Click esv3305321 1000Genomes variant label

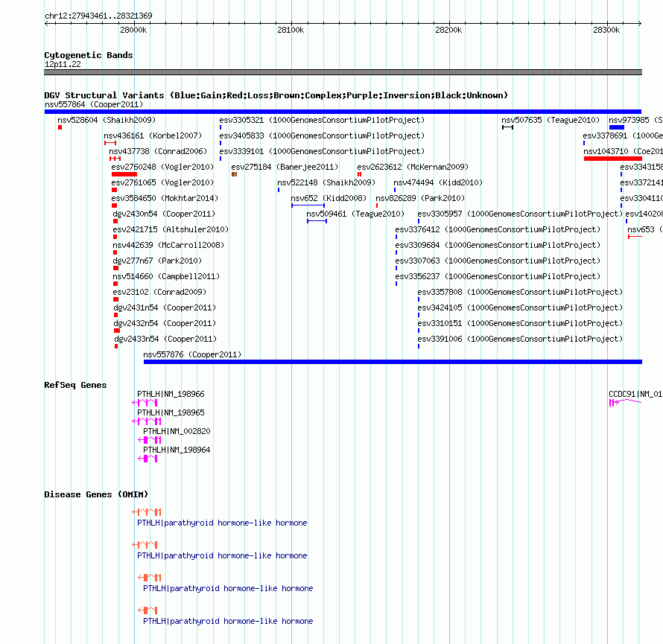pyautogui.click(x=322, y=120)
